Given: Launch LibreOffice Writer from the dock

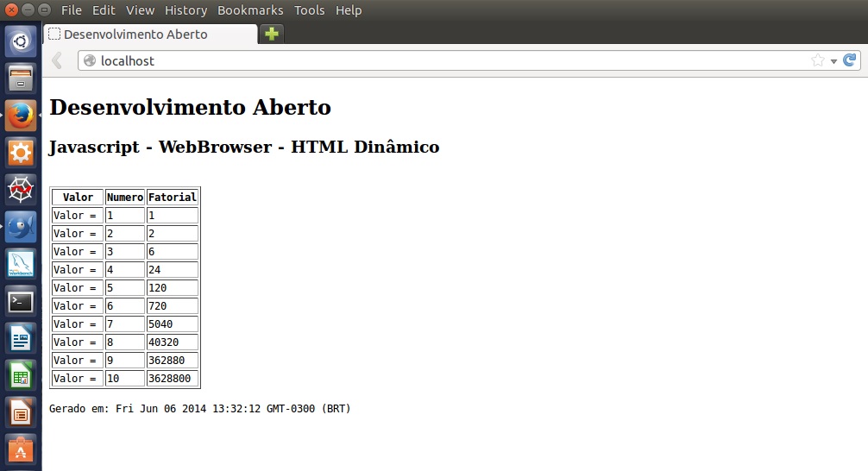Looking at the screenshot, I should pyautogui.click(x=21, y=338).
